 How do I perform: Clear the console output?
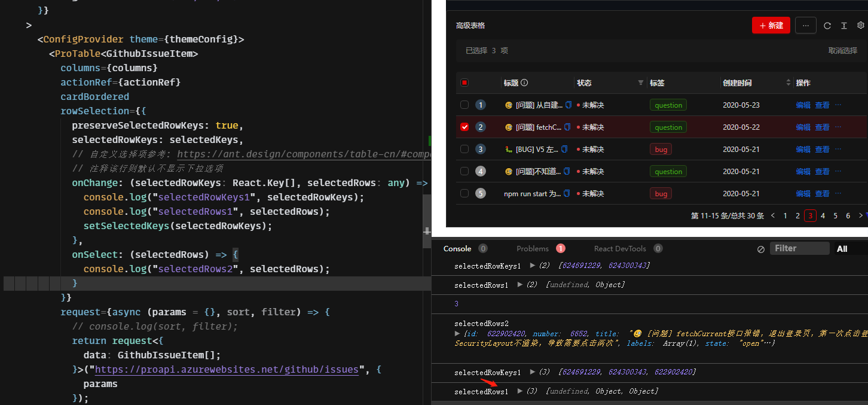point(760,249)
